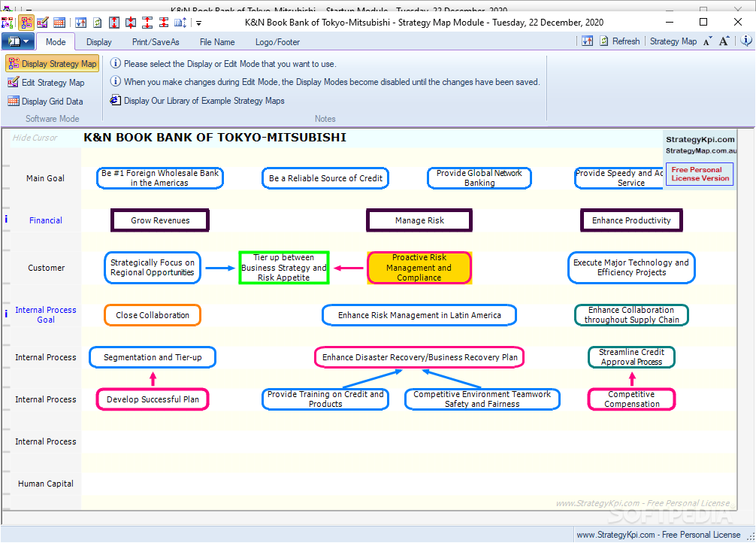Click the orange Close Collaboration box
756x543 pixels.
tap(153, 315)
